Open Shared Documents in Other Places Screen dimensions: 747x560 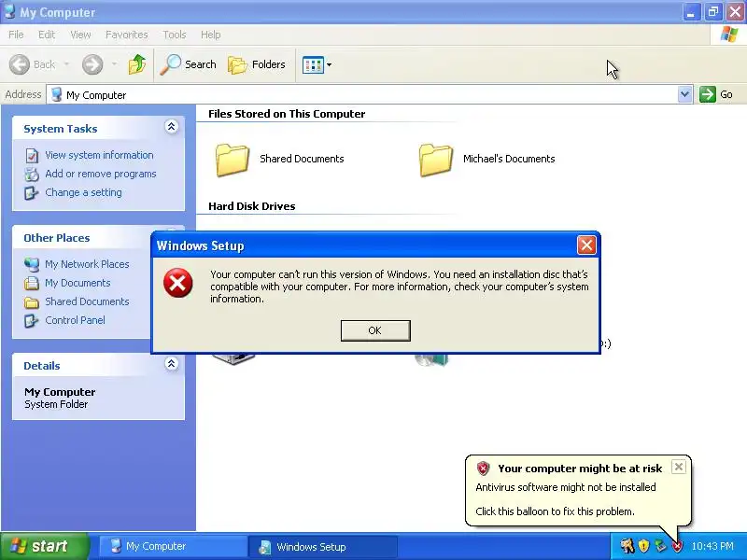(x=87, y=301)
